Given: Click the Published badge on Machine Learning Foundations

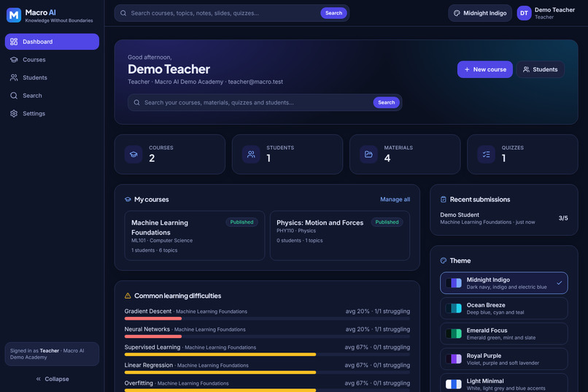Looking at the screenshot, I should pos(241,222).
